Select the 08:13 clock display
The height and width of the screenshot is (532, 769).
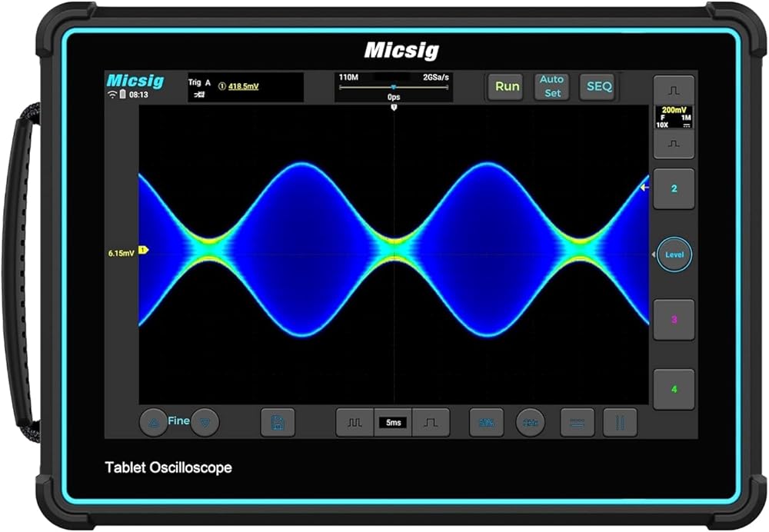coord(138,95)
